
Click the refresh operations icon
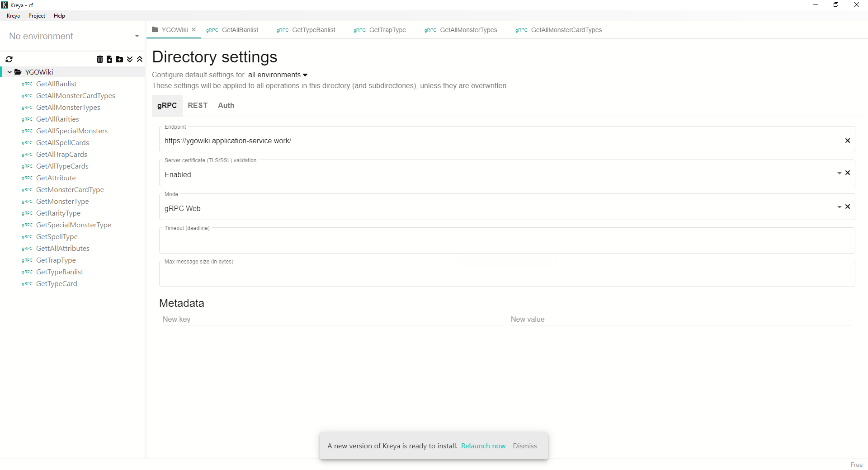[x=9, y=59]
